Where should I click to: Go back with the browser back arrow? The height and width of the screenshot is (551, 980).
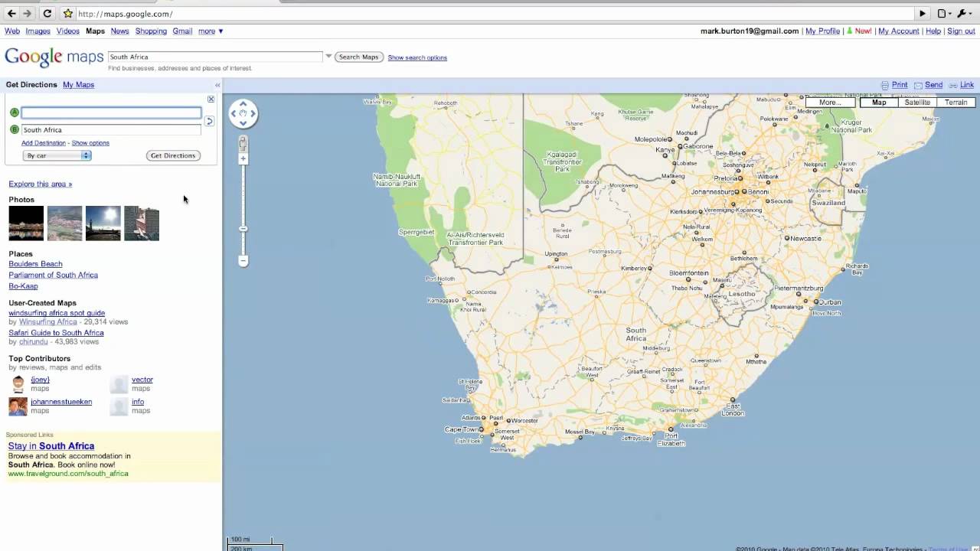coord(11,13)
